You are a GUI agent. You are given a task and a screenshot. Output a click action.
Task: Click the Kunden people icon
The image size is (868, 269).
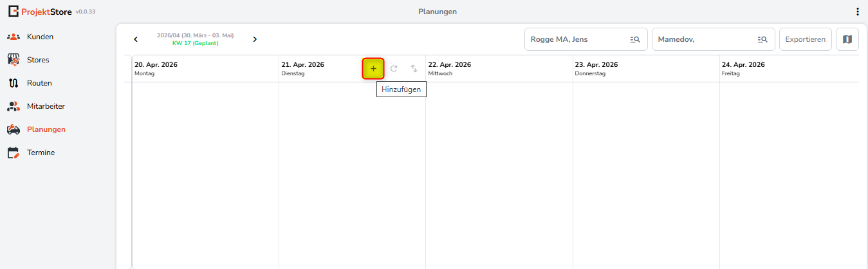pos(14,37)
